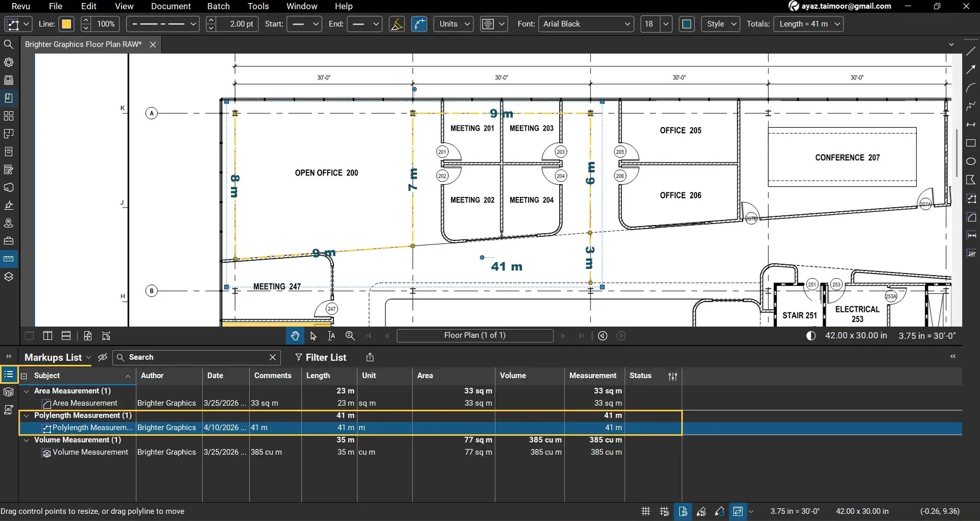
Task: Collapse the Polylength Measurement group
Action: pos(26,415)
